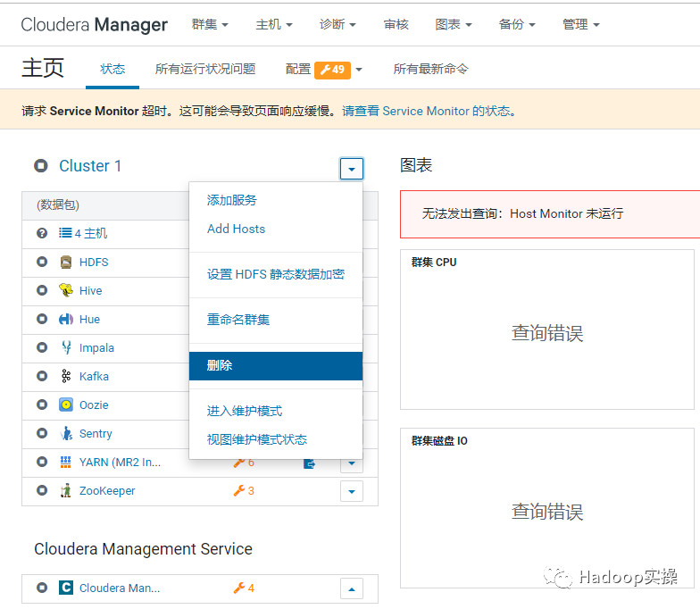Click the Oozie service icon
Viewport: 700px width, 609px height.
click(66, 405)
